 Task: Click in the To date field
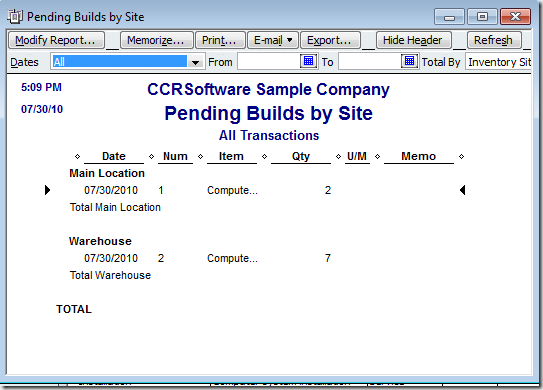pyautogui.click(x=370, y=62)
